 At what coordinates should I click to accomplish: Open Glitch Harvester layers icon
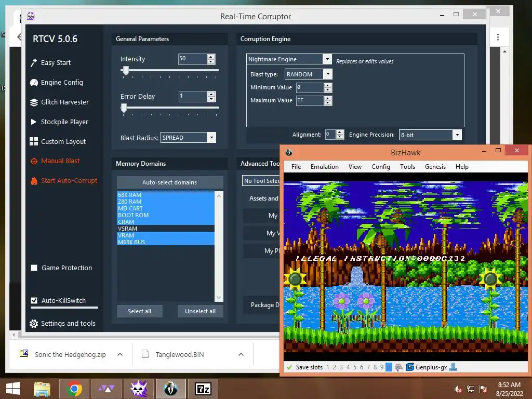point(34,102)
